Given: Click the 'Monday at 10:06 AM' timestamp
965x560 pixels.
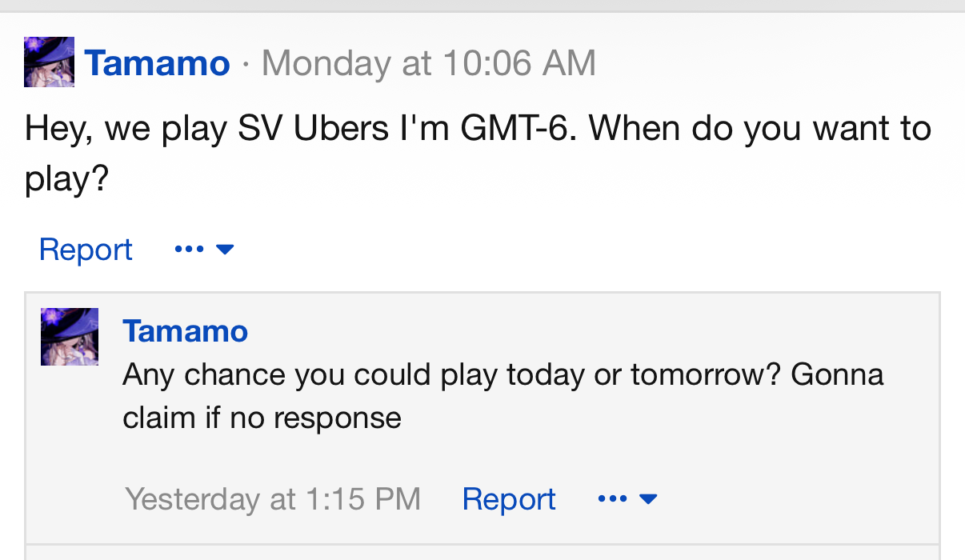Looking at the screenshot, I should pyautogui.click(x=429, y=62).
